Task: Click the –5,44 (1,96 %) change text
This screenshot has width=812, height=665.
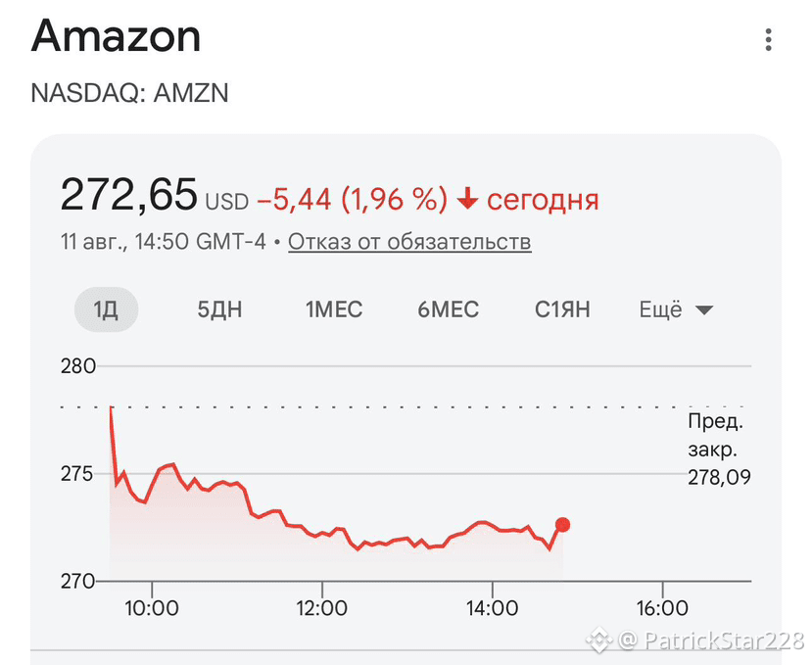Action: pos(353,200)
